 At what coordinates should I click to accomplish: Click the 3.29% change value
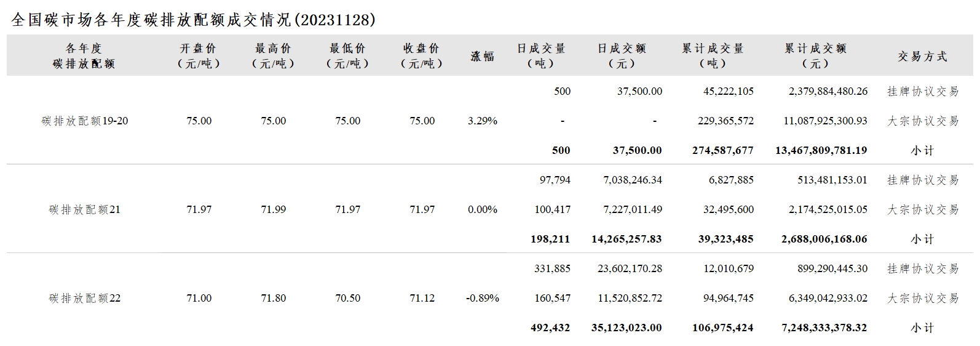483,121
